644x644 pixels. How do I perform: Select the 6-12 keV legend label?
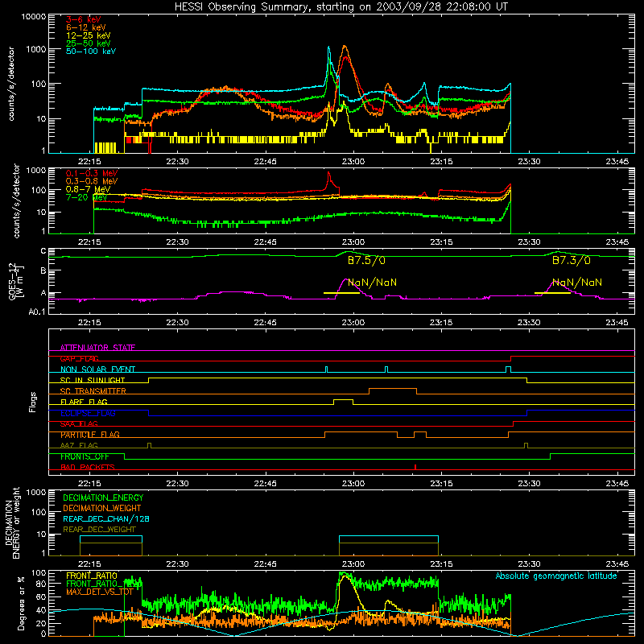[86, 27]
